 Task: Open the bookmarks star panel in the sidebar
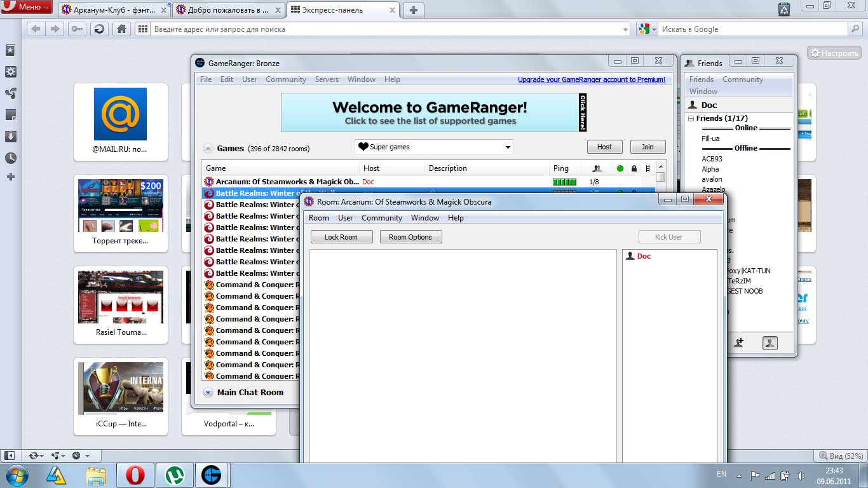pyautogui.click(x=10, y=50)
